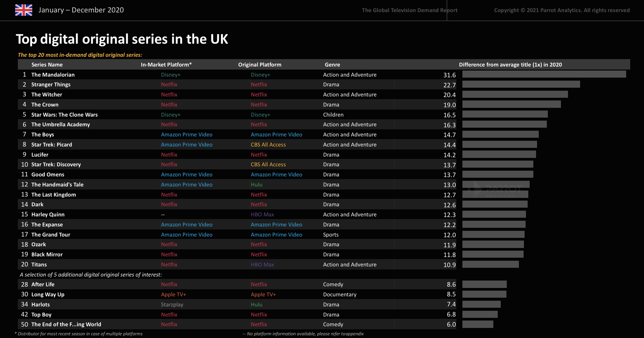Select 'Star Trek: Picard' series name

[x=52, y=145]
